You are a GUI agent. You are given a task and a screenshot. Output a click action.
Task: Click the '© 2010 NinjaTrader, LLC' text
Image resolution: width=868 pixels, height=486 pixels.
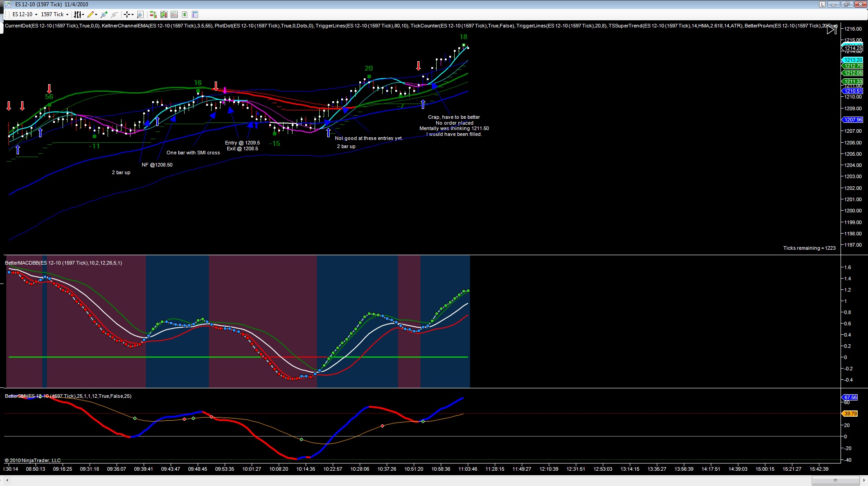pyautogui.click(x=33, y=460)
